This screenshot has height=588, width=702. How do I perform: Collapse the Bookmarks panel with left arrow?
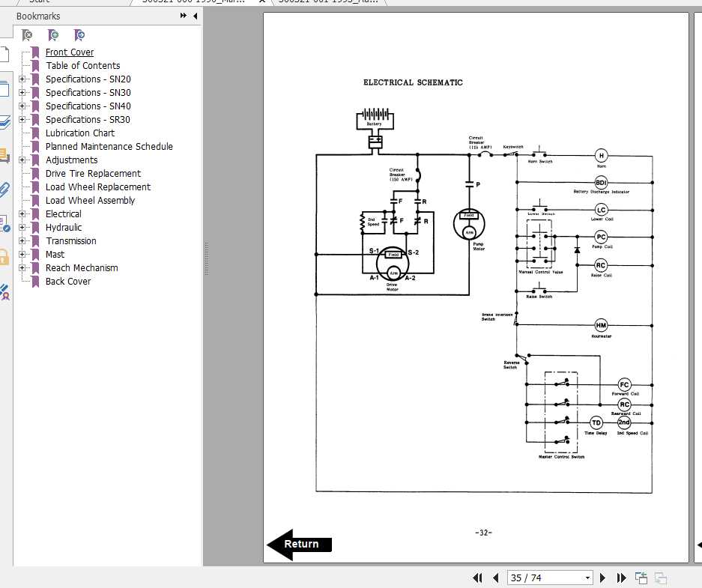click(x=196, y=16)
